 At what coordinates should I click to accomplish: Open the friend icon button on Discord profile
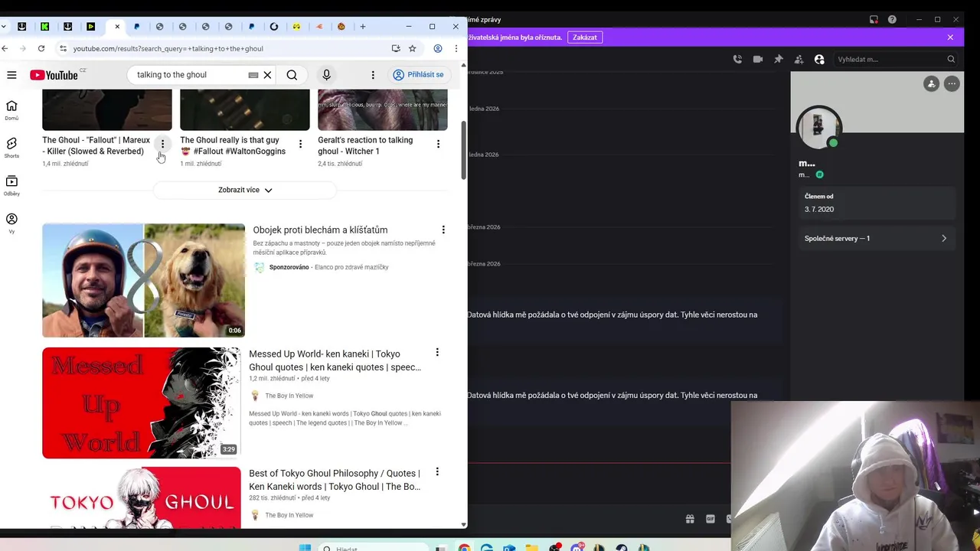[x=931, y=84]
